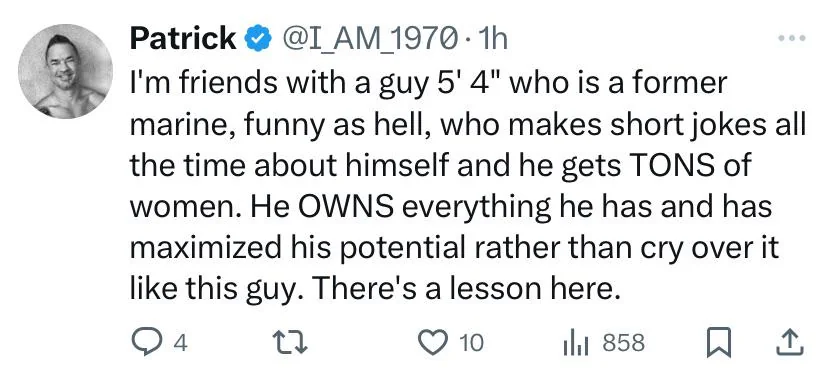Open Patrick's profile picture
This screenshot has width=828, height=383.
pyautogui.click(x=65, y=71)
